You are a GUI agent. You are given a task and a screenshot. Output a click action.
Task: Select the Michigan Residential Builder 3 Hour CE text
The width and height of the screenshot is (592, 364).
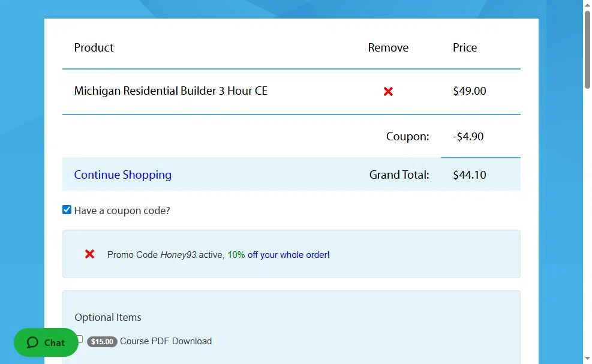171,91
